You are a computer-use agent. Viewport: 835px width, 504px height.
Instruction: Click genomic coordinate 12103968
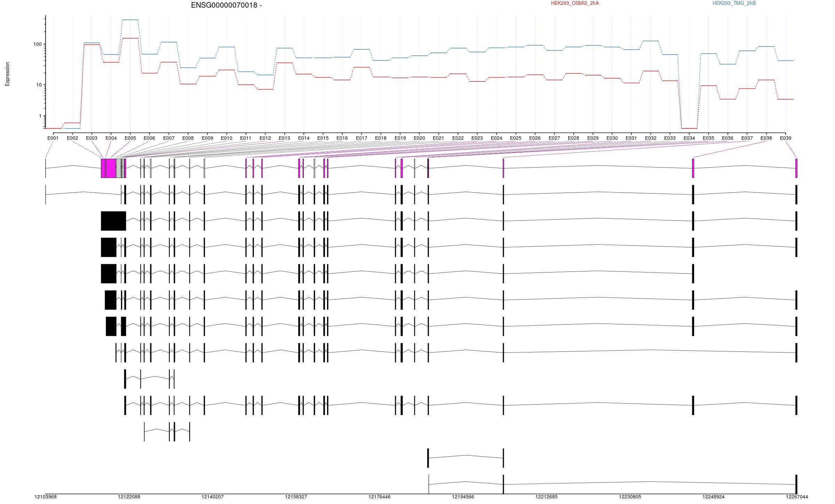click(45, 497)
